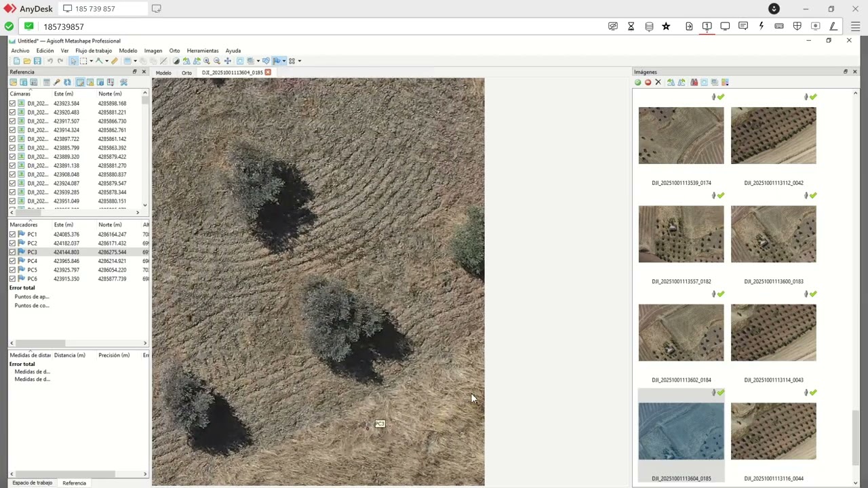868x488 pixels.
Task: Disable selected images red icon
Action: point(648,82)
